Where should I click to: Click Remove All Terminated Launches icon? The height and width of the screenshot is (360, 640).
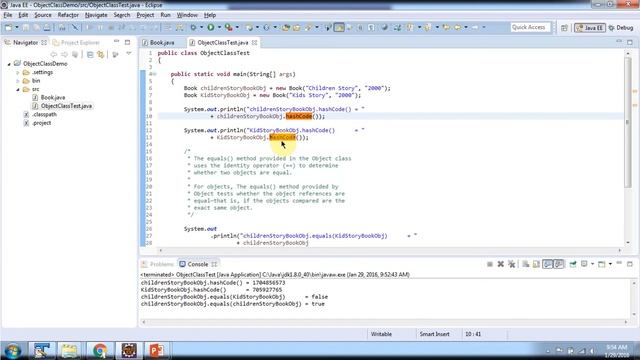511,264
